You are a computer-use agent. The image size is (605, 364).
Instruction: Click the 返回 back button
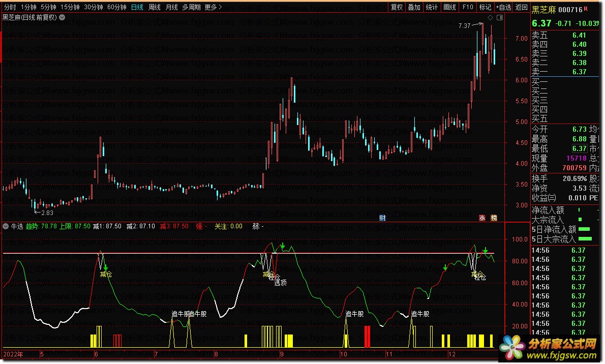(521, 7)
